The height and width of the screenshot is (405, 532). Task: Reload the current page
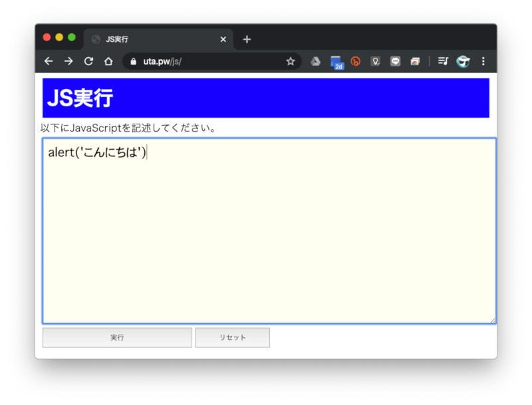pyautogui.click(x=88, y=61)
